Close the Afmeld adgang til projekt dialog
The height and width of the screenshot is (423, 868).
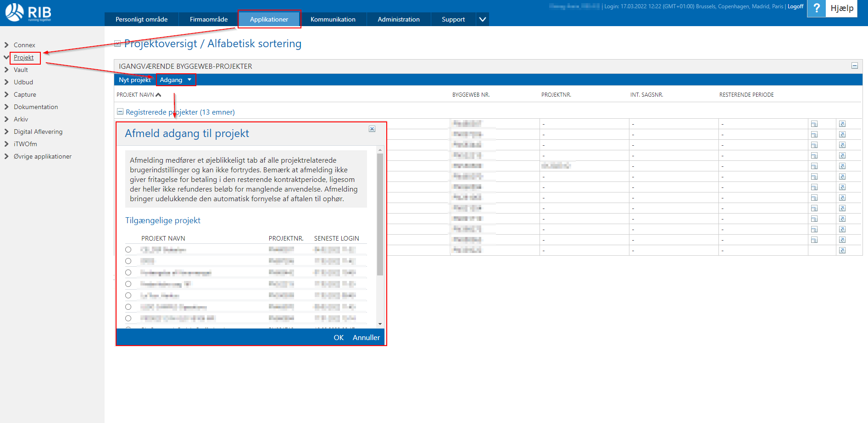pyautogui.click(x=372, y=129)
